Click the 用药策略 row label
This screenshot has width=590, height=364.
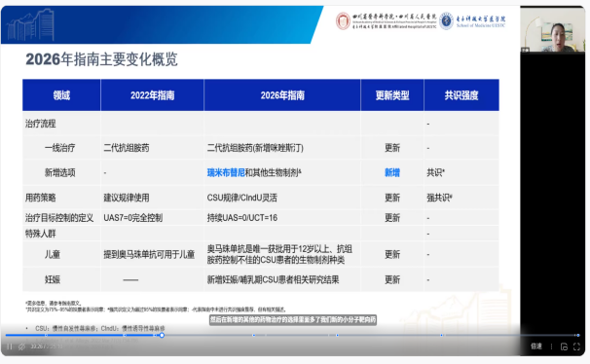tap(40, 198)
